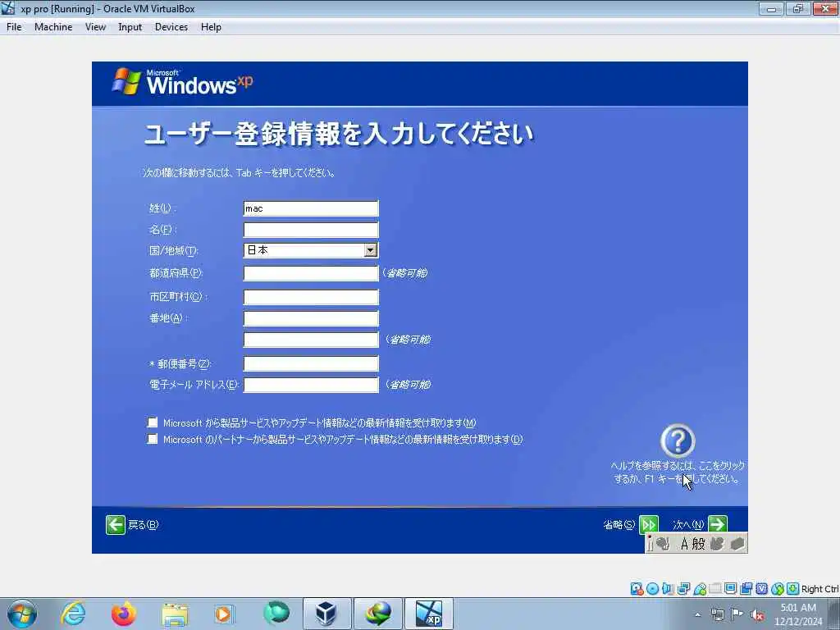Viewport: 840px width, 630px height.
Task: Click VirtualBox network status icon
Action: pos(683,589)
